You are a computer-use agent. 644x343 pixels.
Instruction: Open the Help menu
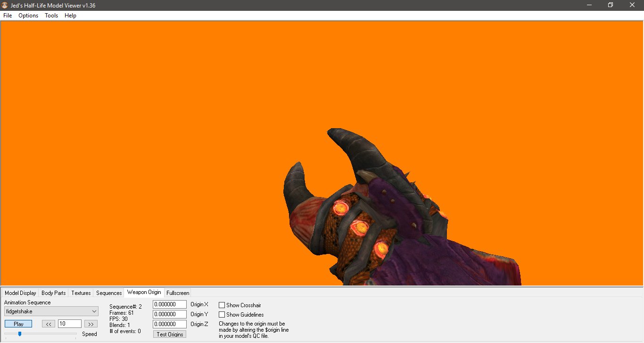coord(70,16)
